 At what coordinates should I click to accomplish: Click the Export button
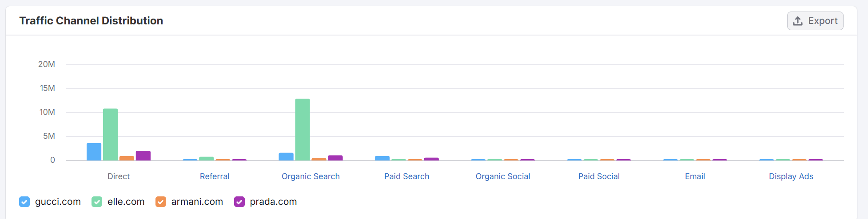[815, 21]
